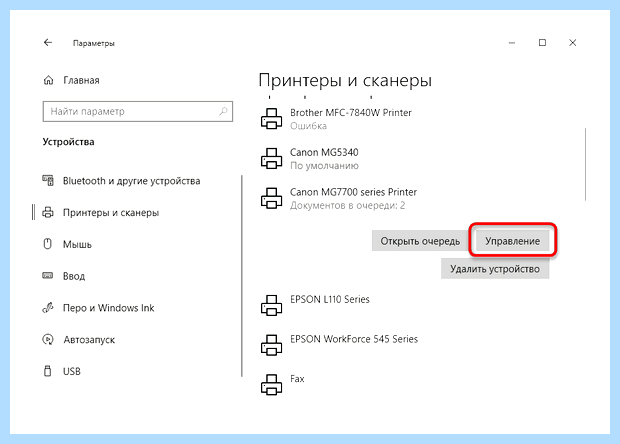Click the Параметры window title
The image size is (620, 444).
tap(94, 43)
